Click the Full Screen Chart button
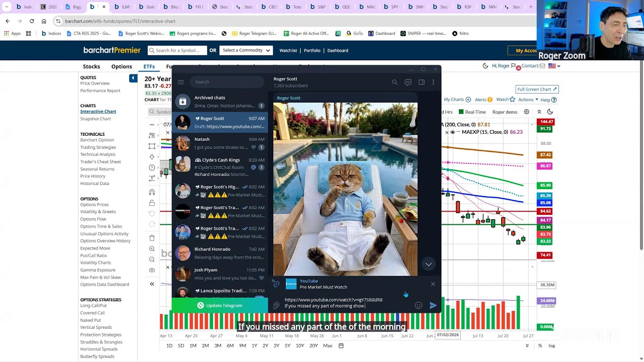This screenshot has width=644, height=362. 537,89
